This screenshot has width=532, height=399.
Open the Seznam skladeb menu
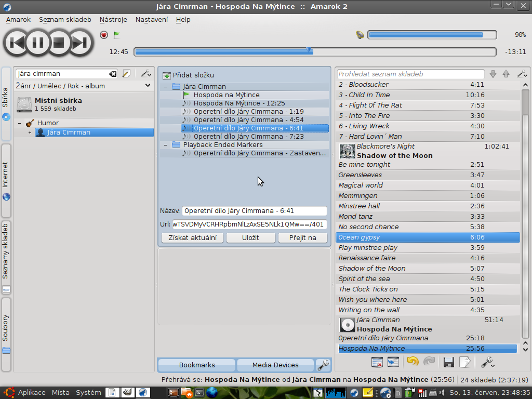coord(65,20)
